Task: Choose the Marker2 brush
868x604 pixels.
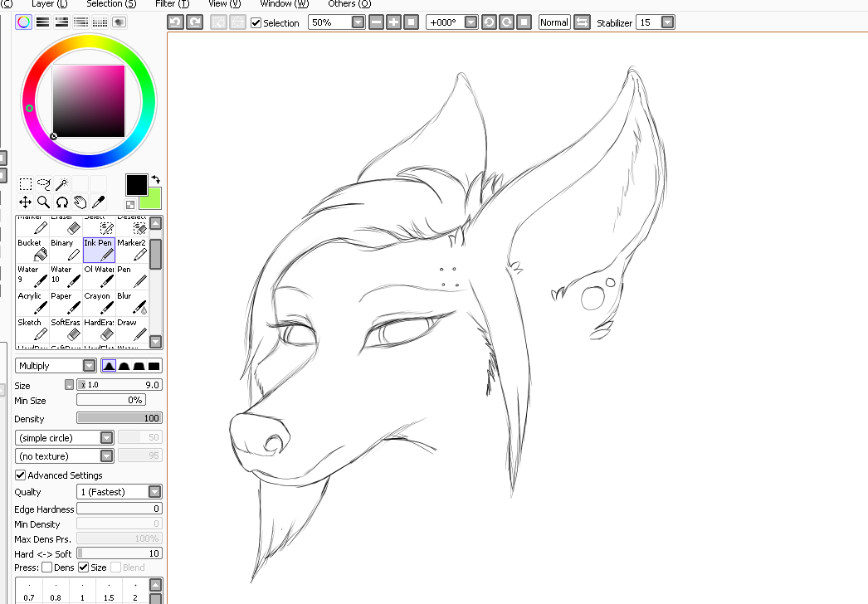Action: point(132,251)
